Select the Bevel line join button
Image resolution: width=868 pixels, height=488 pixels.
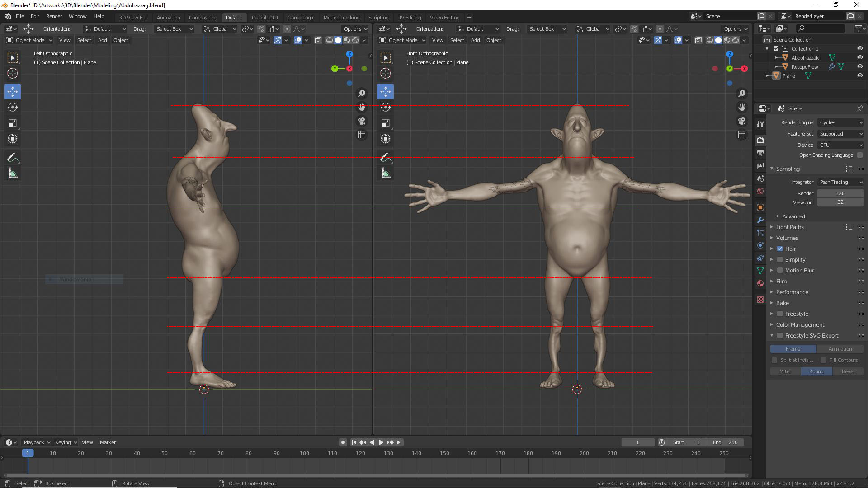(x=848, y=371)
